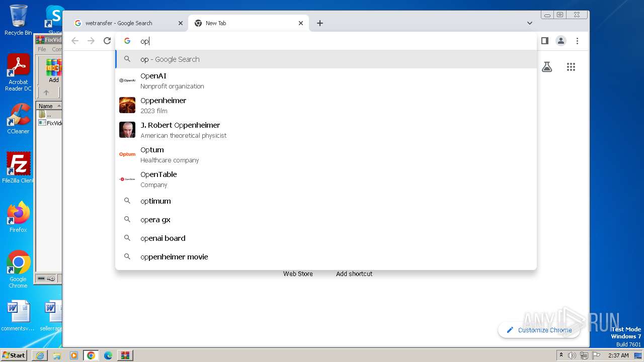Select the 'openai board' suggestion
Viewport: 644px width, 362px height.
[326, 238]
